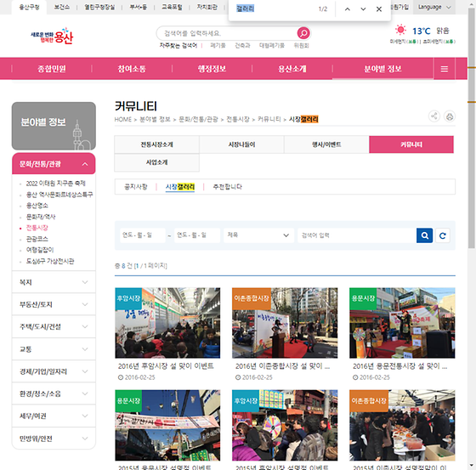Click the gallery 검색어 입력 field
Screen dimensions: 476x470
[357, 235]
